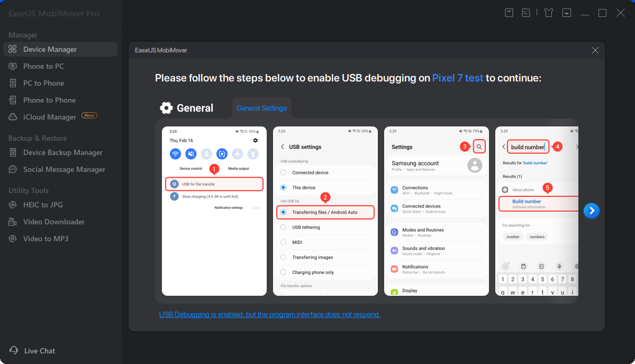Screen dimensions: 635x364
Task: Start a Live Chat session
Action: pyautogui.click(x=39, y=351)
